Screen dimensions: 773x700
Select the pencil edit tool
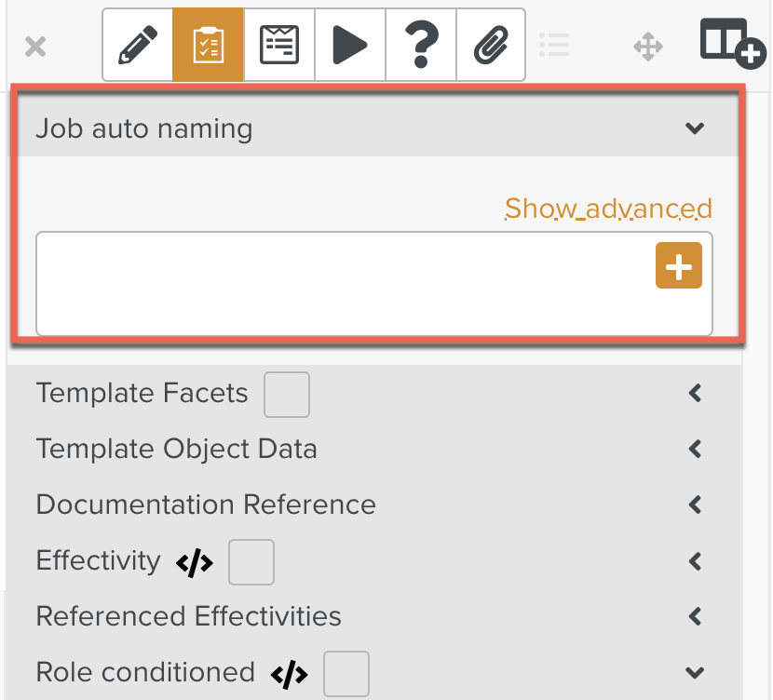(136, 44)
